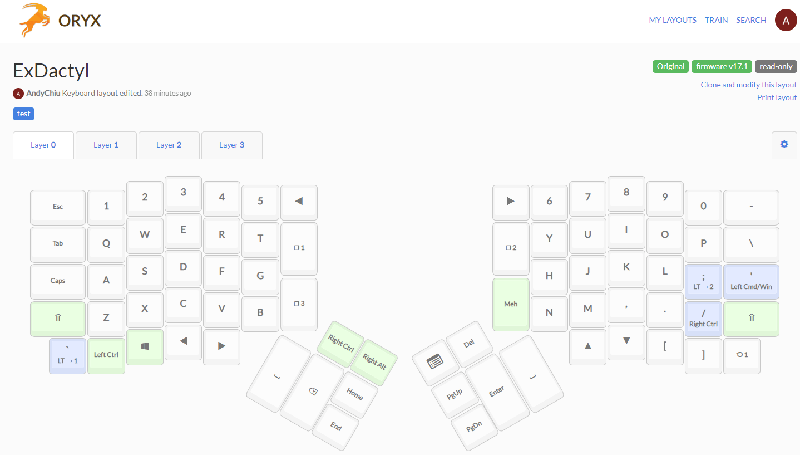Open MY LAYOUTS in the header
800x455 pixels.
(x=672, y=20)
